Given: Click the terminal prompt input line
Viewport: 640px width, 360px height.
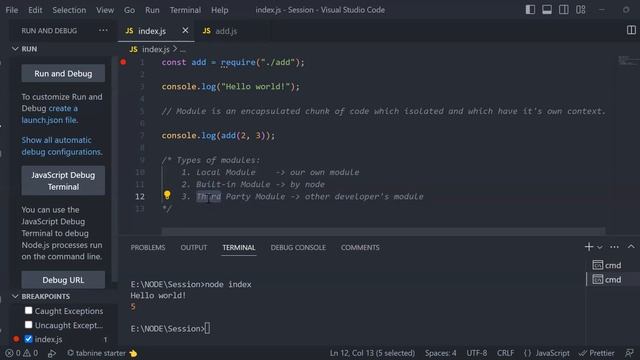Looking at the screenshot, I should click(x=170, y=329).
